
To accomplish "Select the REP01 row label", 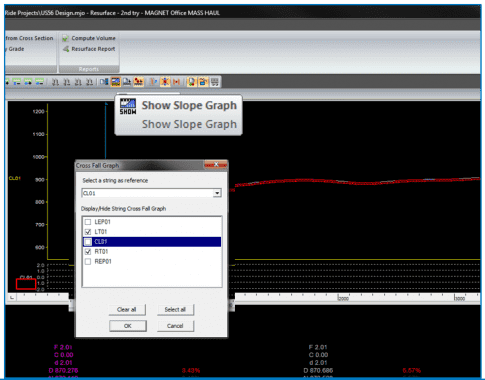I will click(103, 262).
